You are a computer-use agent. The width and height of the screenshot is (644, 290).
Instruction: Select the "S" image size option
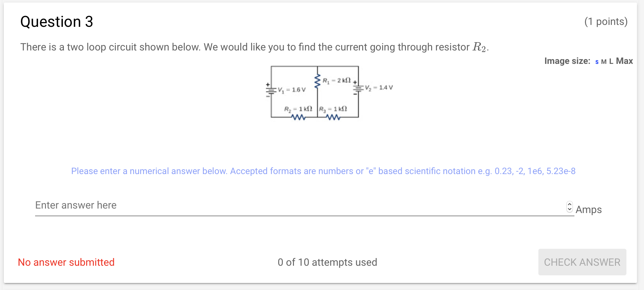coord(596,61)
